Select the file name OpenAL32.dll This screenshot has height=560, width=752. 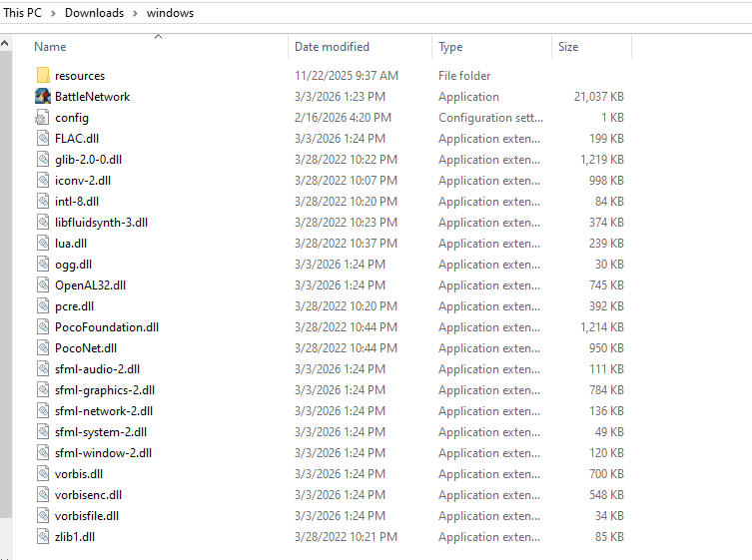[90, 285]
